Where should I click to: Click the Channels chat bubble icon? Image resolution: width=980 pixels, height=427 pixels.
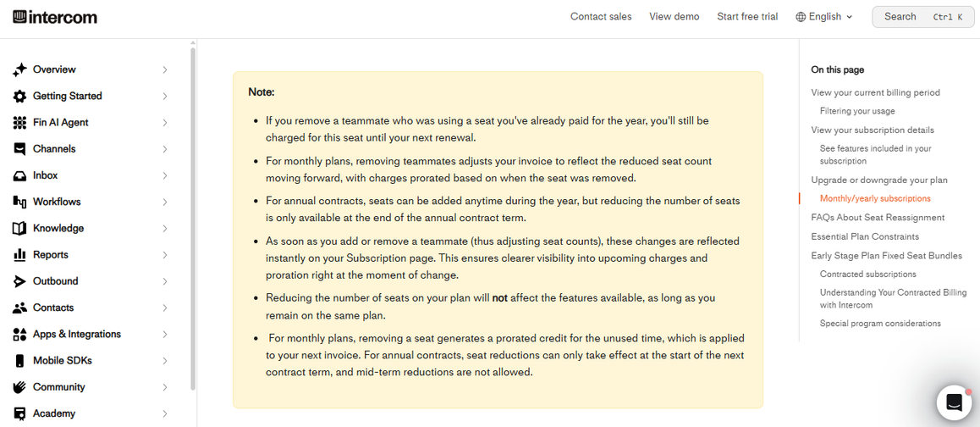(x=20, y=149)
